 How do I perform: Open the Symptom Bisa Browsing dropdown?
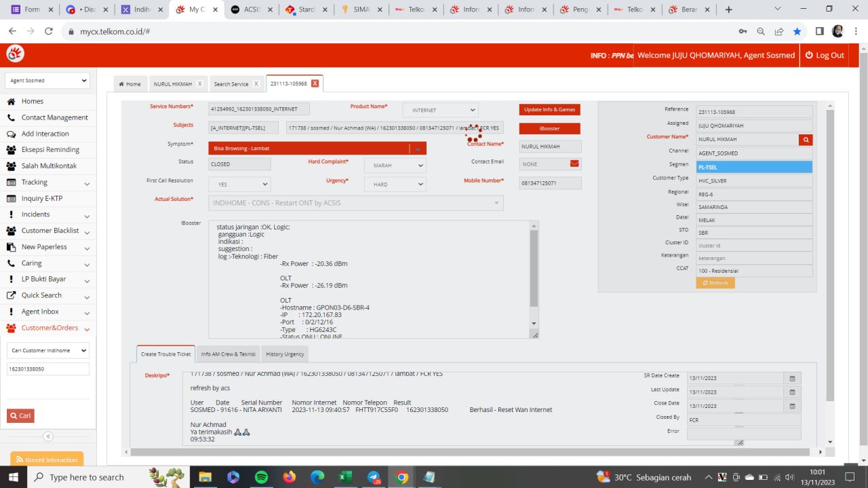coord(317,148)
